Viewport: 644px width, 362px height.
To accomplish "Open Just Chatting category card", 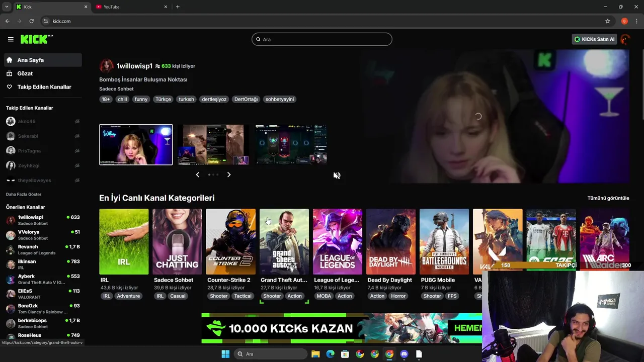I will tap(177, 242).
